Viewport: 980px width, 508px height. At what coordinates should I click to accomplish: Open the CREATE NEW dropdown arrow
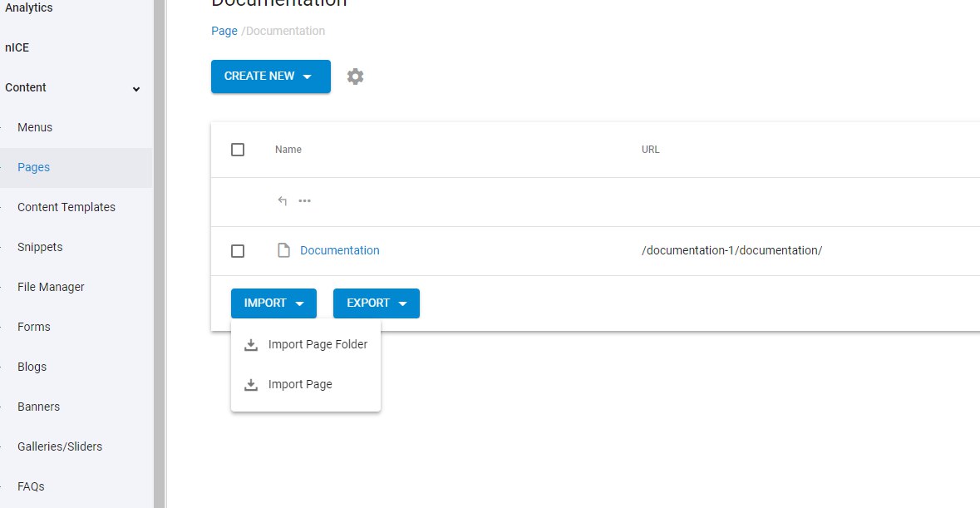[307, 76]
